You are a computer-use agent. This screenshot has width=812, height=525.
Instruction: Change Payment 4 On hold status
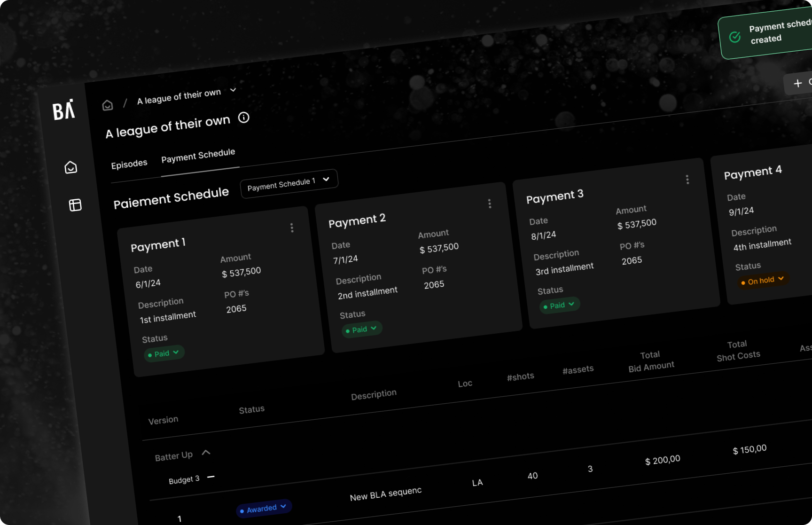click(763, 280)
